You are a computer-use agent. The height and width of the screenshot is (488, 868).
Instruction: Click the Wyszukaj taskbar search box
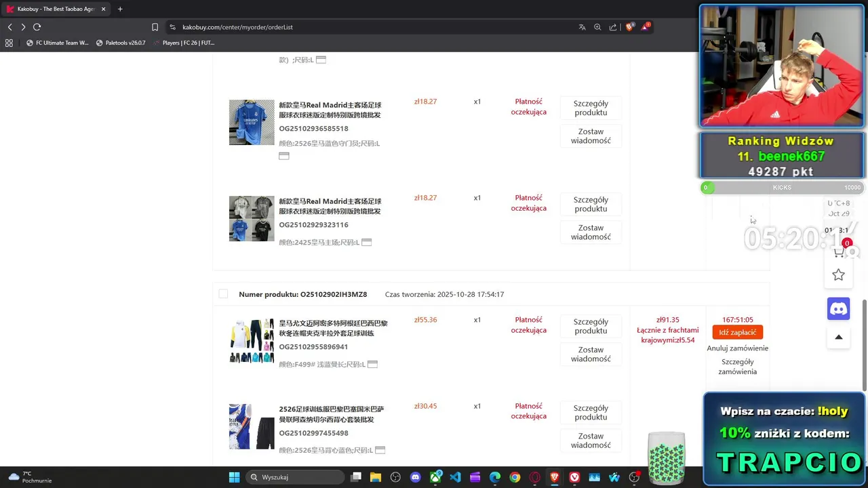click(294, 477)
